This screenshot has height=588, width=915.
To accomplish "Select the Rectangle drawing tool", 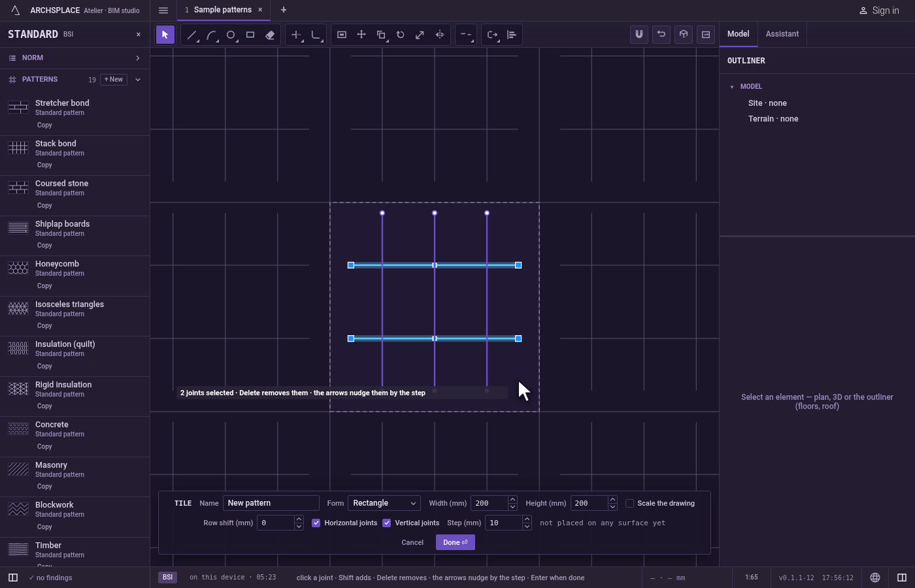I will pyautogui.click(x=250, y=35).
